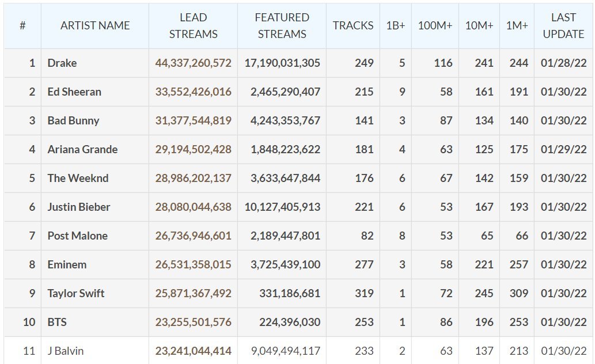Open Drake's artist link
Viewport: 595px width, 364px height.
tap(62, 63)
